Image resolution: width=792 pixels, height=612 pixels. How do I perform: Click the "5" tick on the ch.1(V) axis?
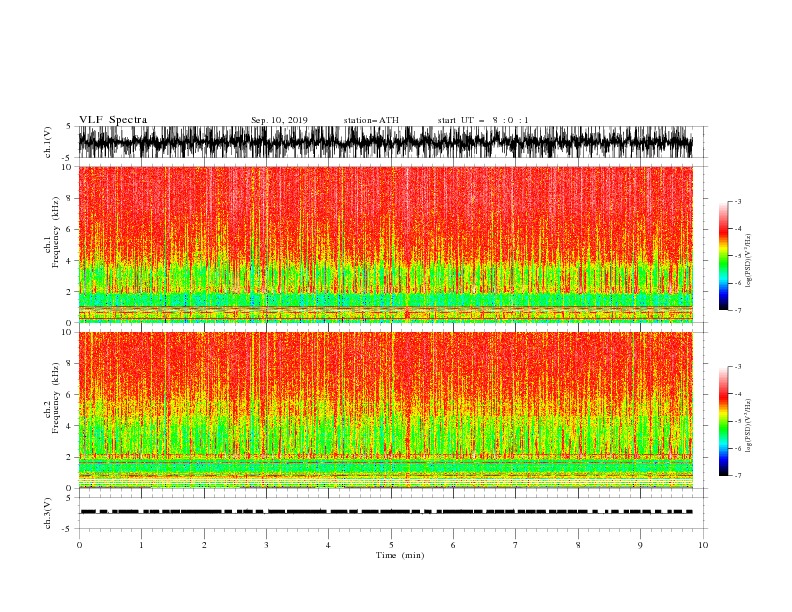pos(69,126)
